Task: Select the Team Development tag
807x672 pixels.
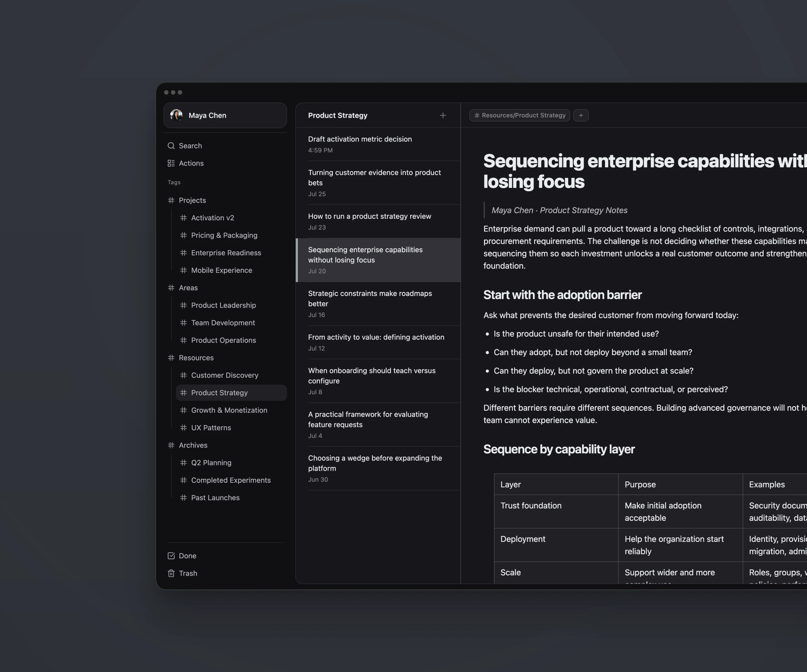Action: [x=231, y=323]
